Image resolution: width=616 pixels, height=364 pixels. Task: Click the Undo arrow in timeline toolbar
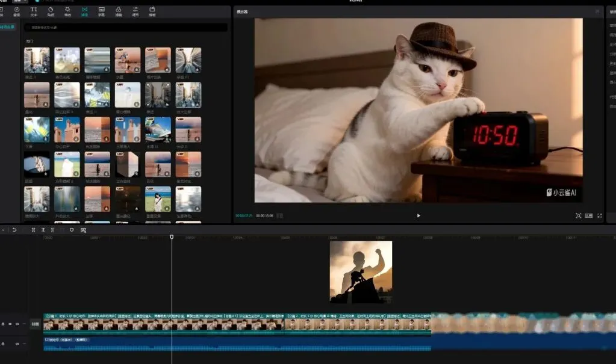pyautogui.click(x=14, y=230)
